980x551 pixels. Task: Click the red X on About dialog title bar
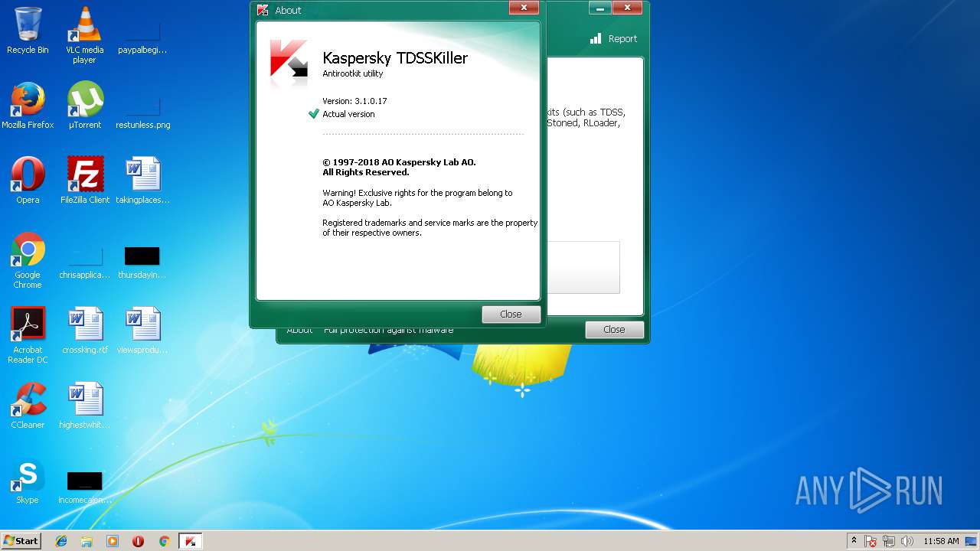click(524, 8)
